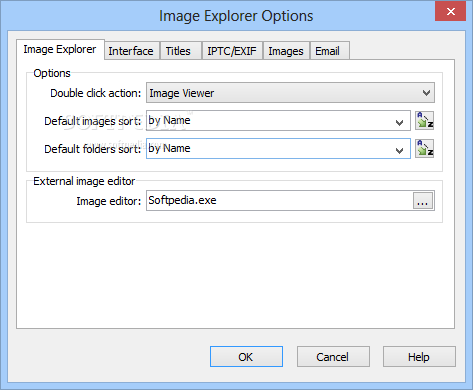473x390 pixels.
Task: Toggle sort order icon for default folders sort
Action: (424, 148)
